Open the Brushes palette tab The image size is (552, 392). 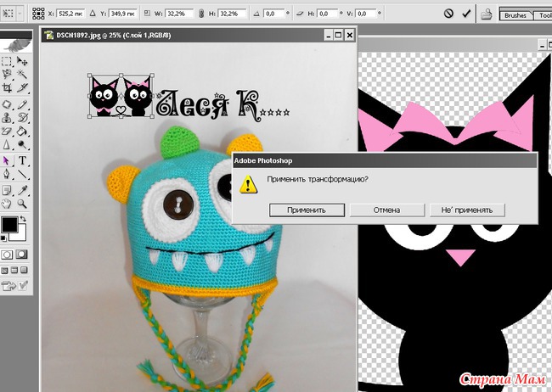(x=515, y=15)
